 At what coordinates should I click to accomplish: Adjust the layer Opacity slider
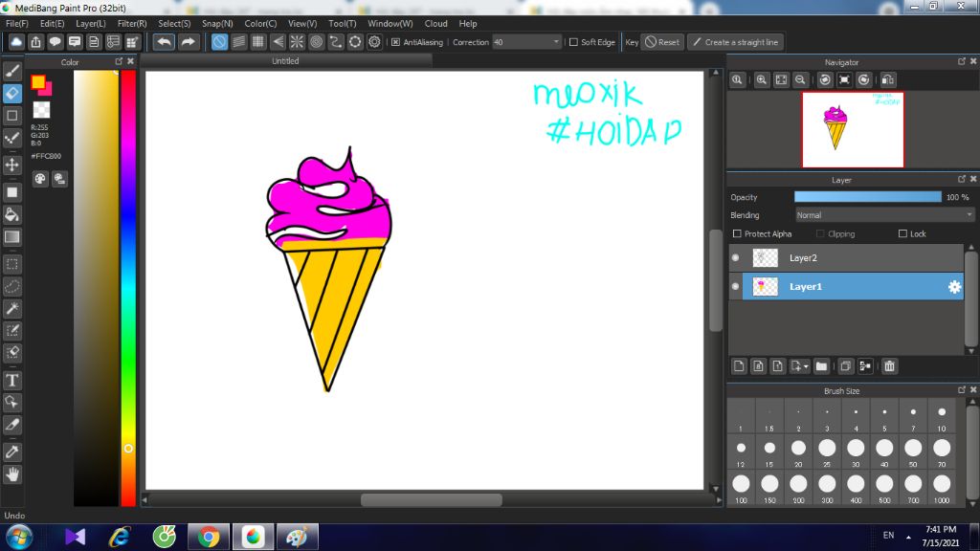(867, 197)
